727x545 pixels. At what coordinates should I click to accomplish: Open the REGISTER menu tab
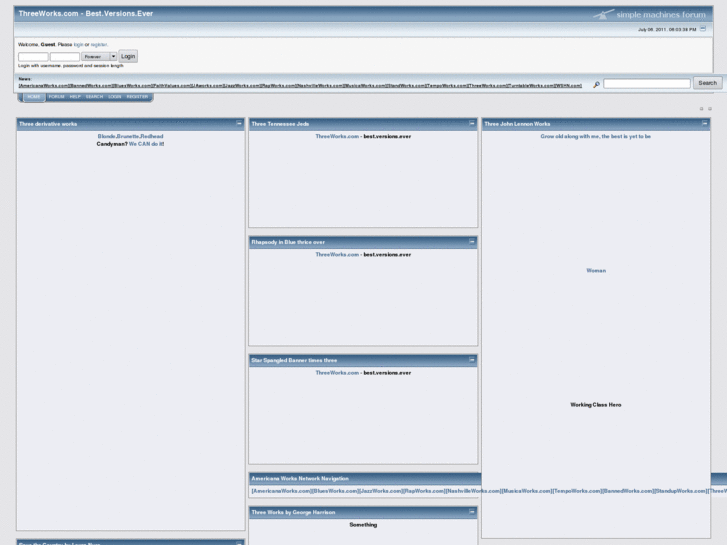pyautogui.click(x=137, y=96)
